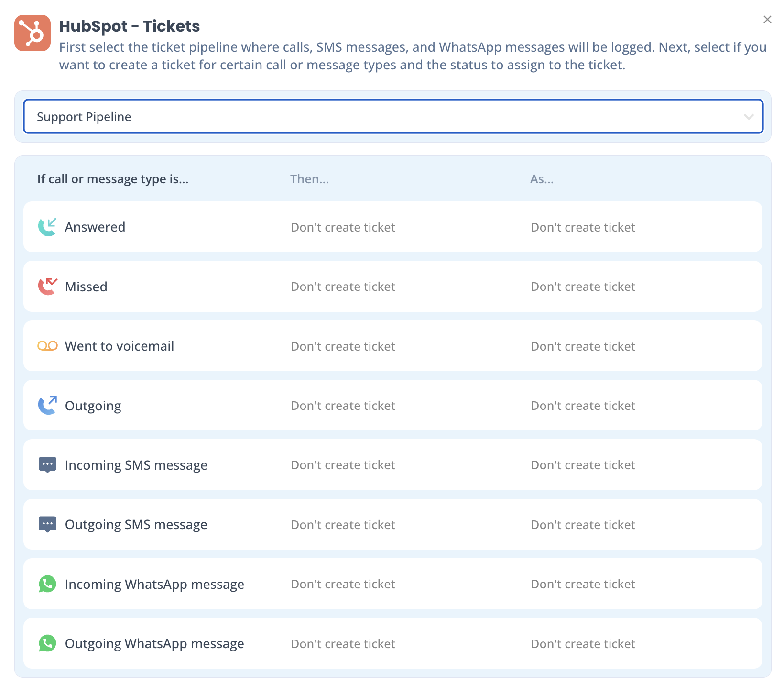Open the As dropdown for Missed

583,287
